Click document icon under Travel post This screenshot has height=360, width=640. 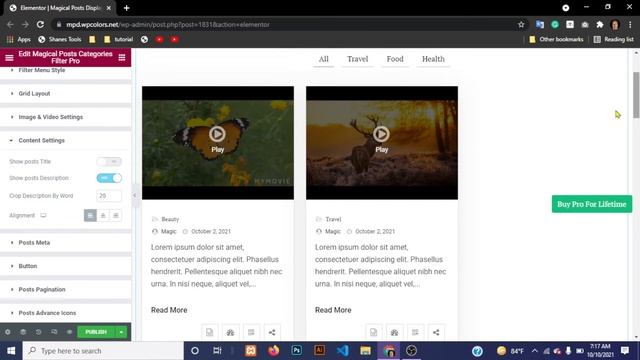tap(373, 332)
